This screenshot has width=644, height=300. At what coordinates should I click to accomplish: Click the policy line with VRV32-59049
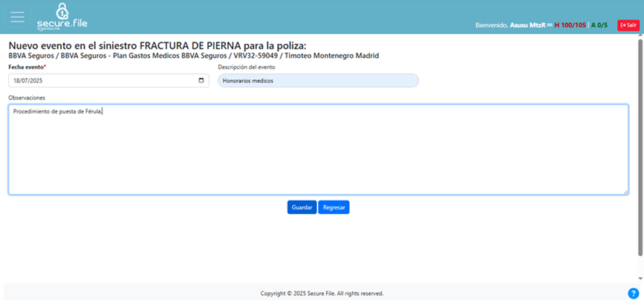pos(193,56)
